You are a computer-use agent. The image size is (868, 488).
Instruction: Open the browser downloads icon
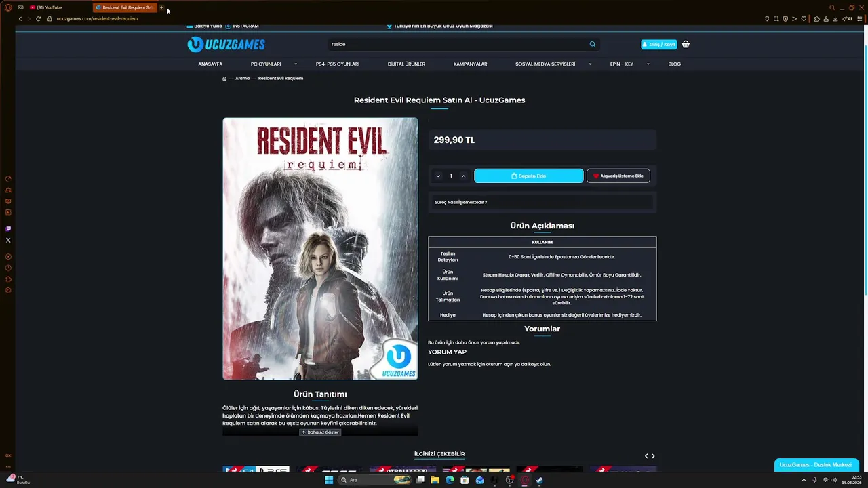[835, 19]
